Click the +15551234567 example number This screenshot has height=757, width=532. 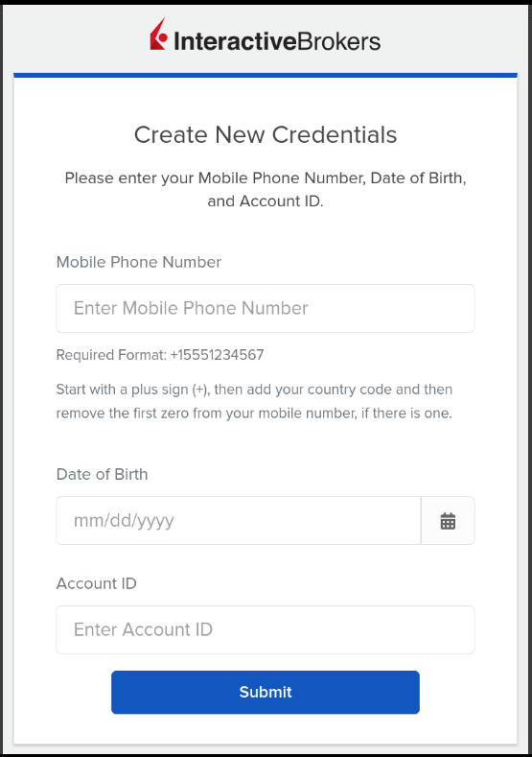pyautogui.click(x=217, y=355)
